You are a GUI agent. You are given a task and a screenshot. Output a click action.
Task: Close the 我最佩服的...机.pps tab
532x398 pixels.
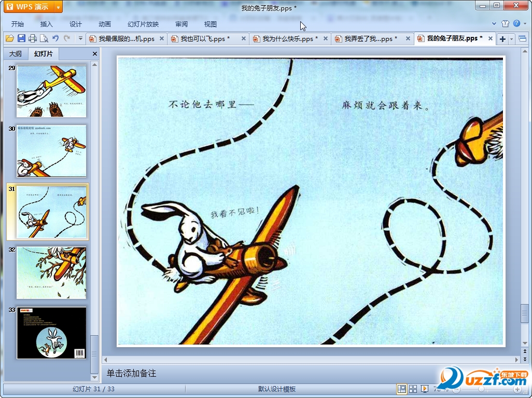pos(162,39)
